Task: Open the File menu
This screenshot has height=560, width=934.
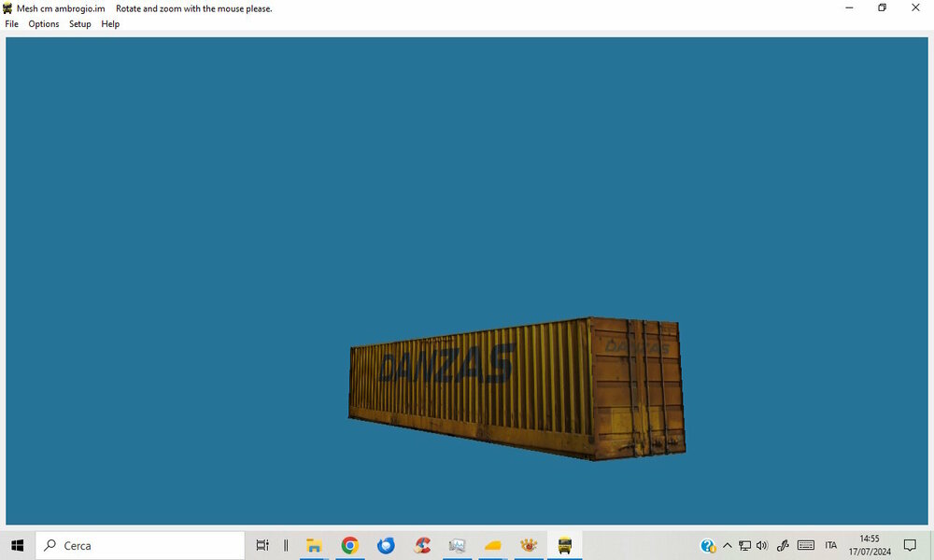Action: coord(12,24)
